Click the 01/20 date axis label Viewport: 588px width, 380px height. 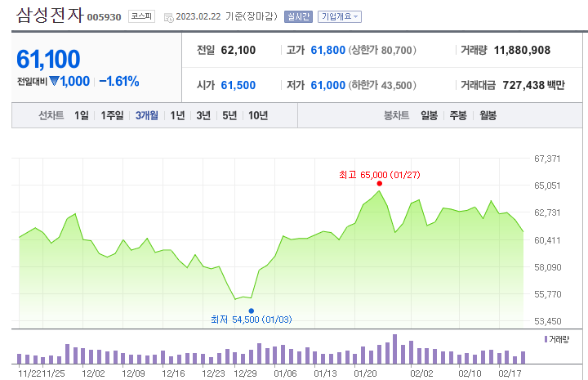click(x=365, y=373)
